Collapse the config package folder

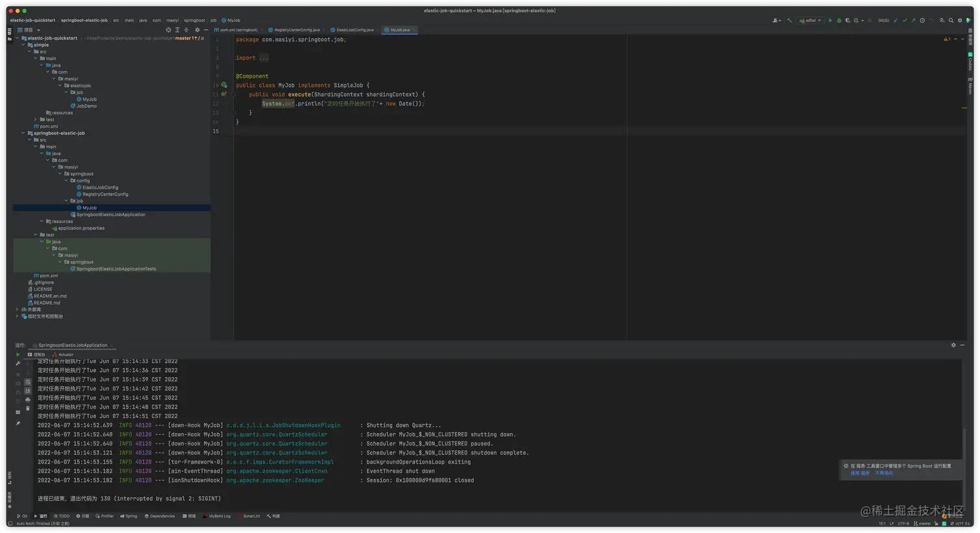point(66,181)
